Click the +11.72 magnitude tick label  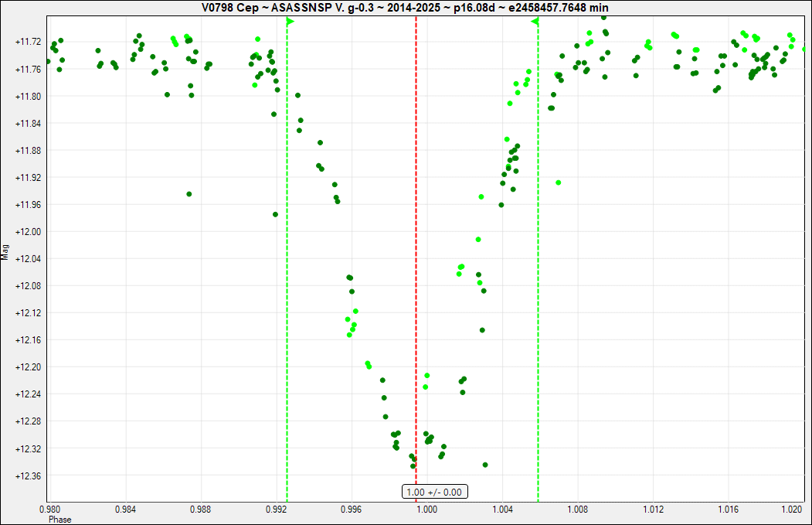coord(28,40)
